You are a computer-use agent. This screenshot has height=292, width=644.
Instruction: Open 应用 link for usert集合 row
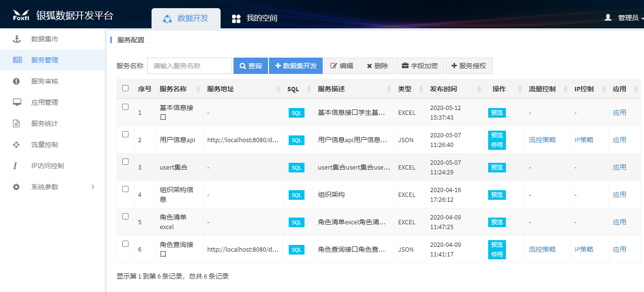click(620, 168)
